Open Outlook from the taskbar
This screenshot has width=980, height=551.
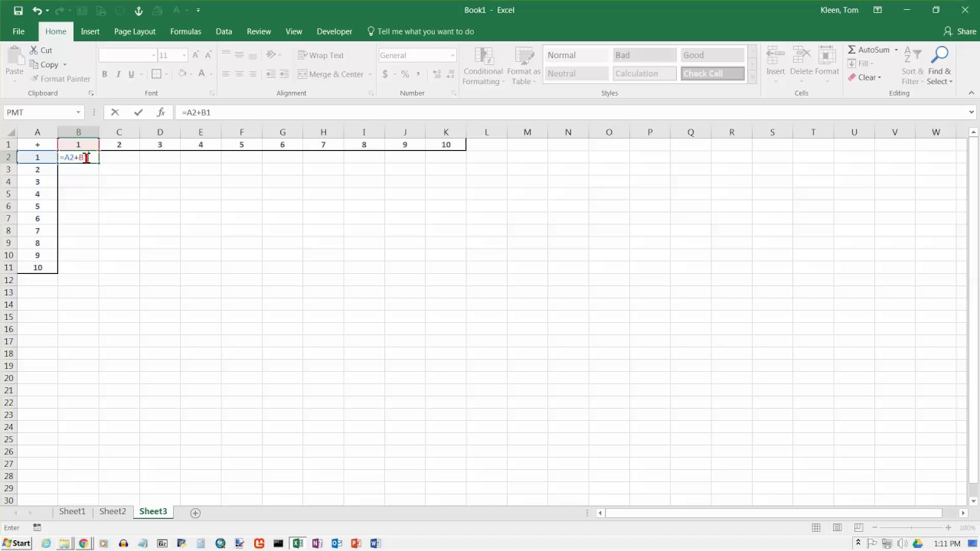[336, 543]
